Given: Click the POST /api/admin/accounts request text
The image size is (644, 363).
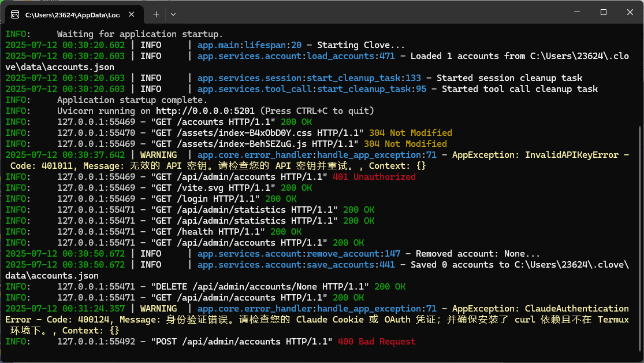Looking at the screenshot, I should pyautogui.click(x=241, y=342).
